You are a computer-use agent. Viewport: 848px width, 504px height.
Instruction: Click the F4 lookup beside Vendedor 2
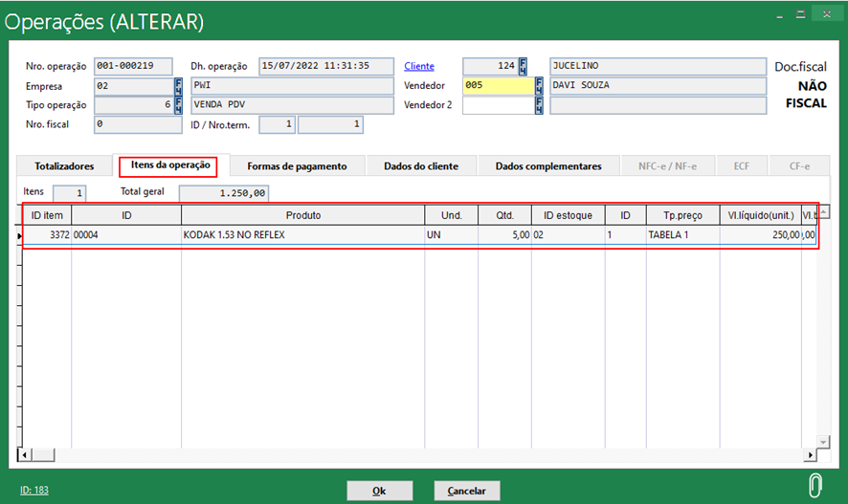pyautogui.click(x=539, y=105)
